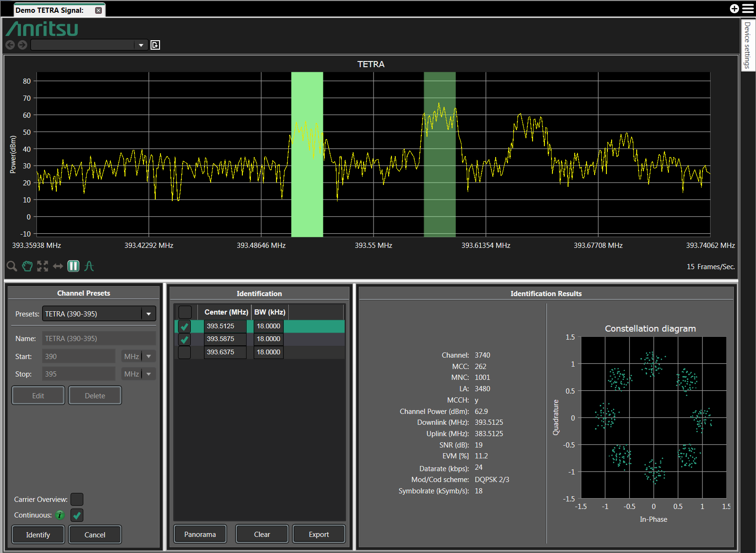Click the Export button
Screen dimensions: 756x553
pos(319,535)
